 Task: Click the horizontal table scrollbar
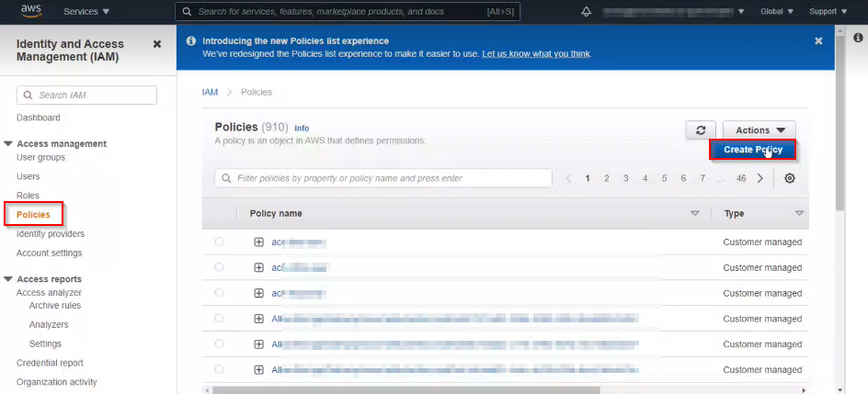(406, 390)
